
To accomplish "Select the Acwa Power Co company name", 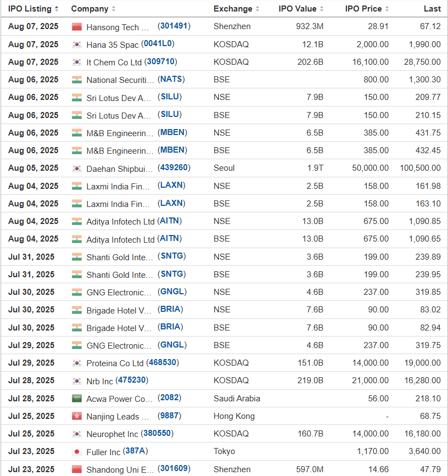I will (x=119, y=399).
